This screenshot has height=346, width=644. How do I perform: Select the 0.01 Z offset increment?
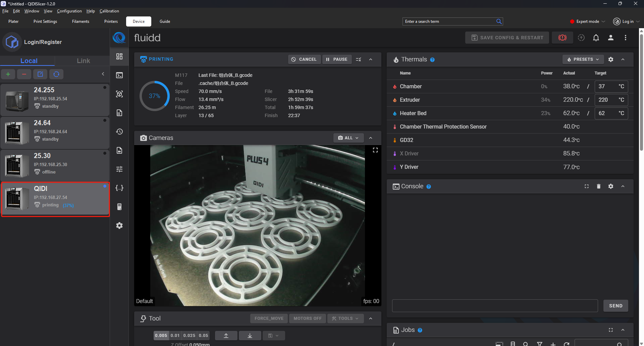point(175,336)
